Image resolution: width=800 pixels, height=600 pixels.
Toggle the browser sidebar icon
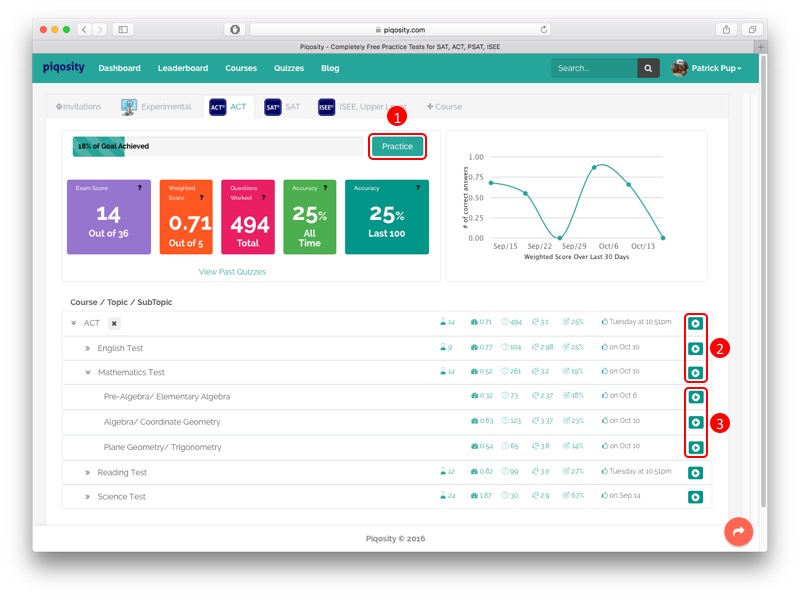(123, 30)
